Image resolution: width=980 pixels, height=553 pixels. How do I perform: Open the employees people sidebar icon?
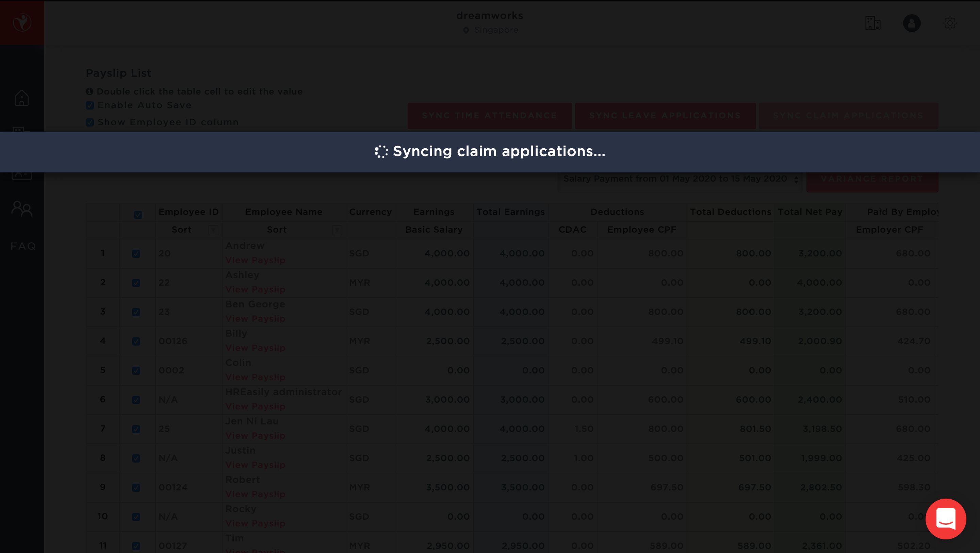(x=22, y=208)
